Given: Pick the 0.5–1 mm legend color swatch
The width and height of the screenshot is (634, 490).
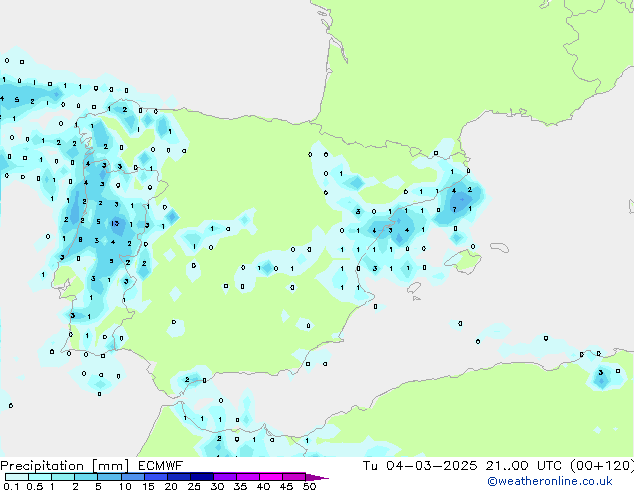Looking at the screenshot, I should point(40,477).
